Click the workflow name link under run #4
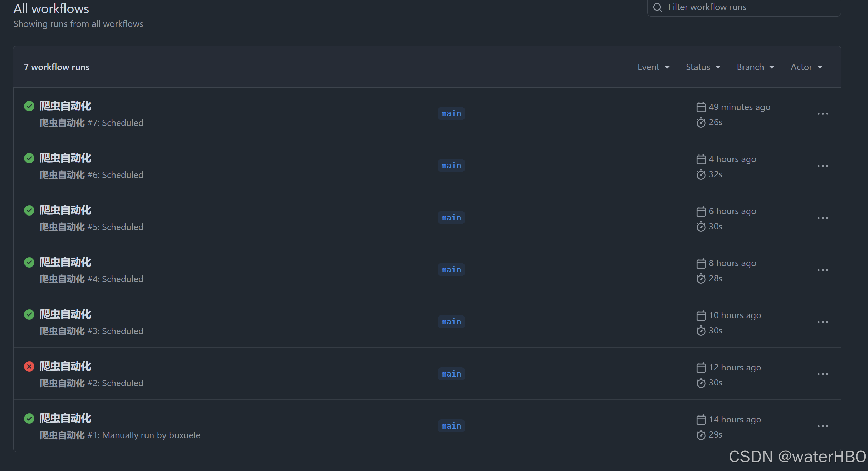Viewport: 868px width, 471px height. 62,279
